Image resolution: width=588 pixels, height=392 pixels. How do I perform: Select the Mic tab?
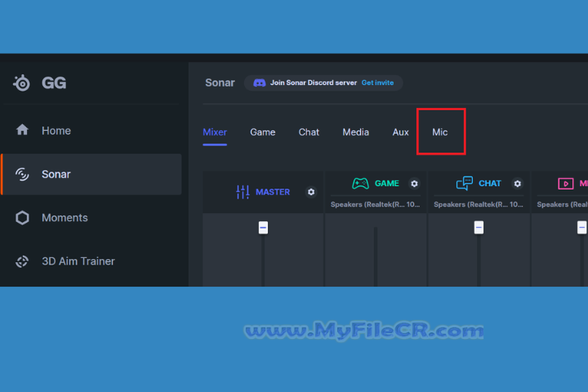coord(440,132)
